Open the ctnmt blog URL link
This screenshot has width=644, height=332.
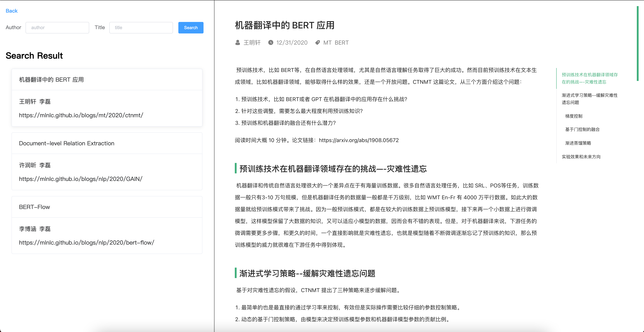(x=81, y=115)
